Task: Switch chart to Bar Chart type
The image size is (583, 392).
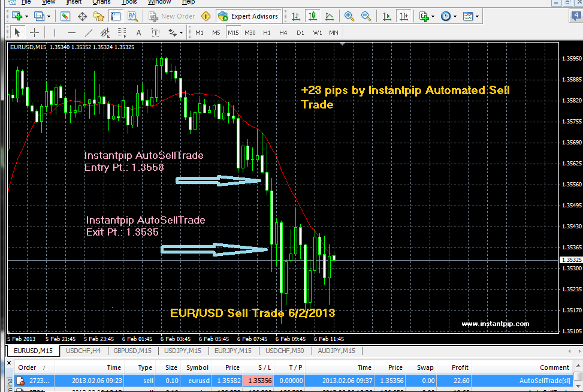Action: [296, 16]
